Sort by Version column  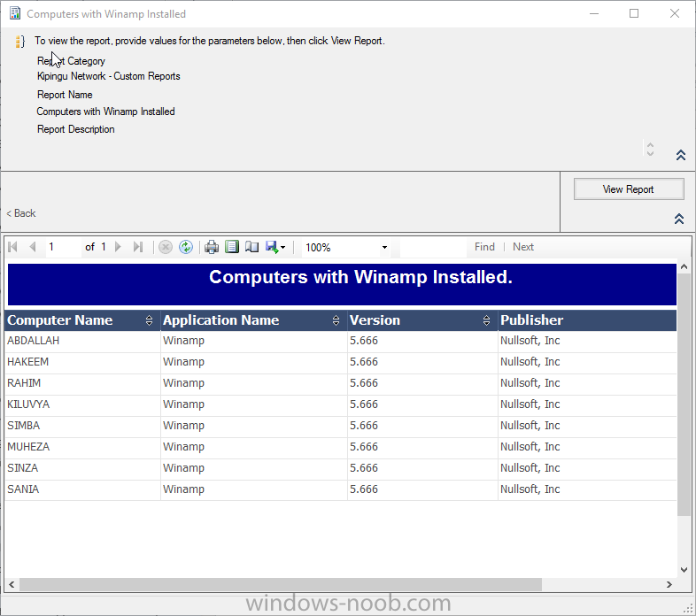click(487, 320)
